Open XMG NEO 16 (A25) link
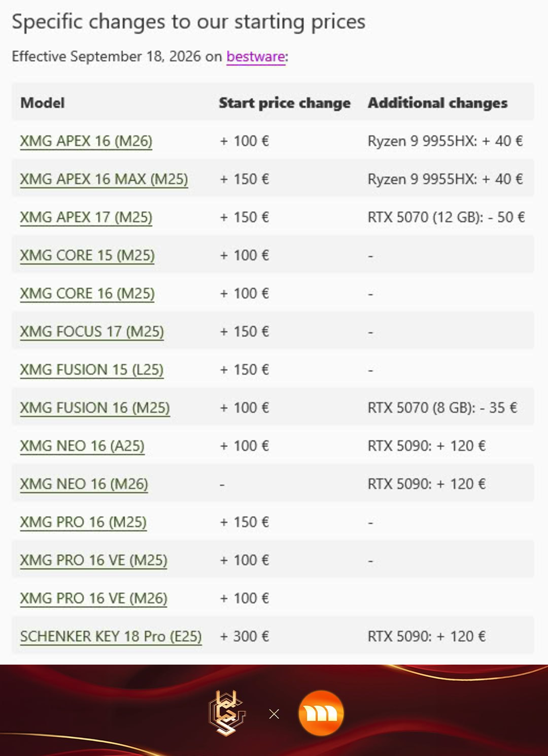This screenshot has width=548, height=756. (x=82, y=446)
